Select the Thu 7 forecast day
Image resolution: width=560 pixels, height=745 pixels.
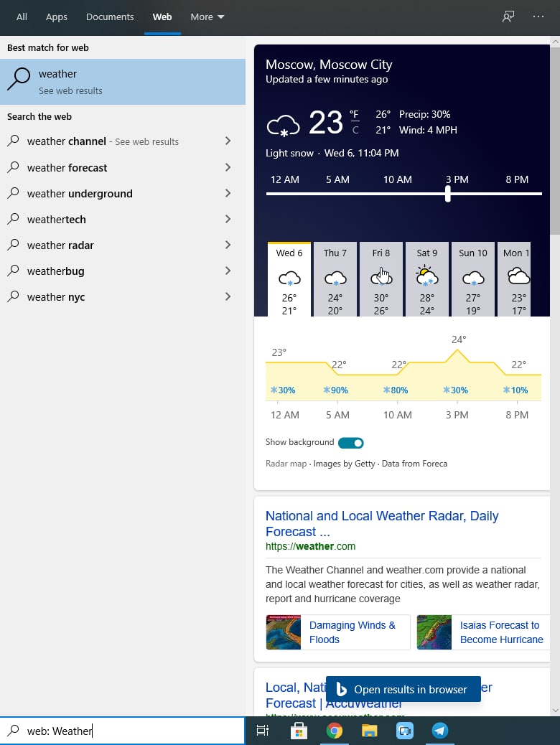(x=335, y=279)
